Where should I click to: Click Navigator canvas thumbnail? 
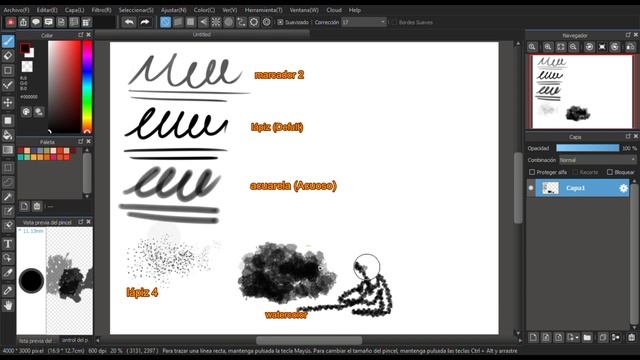pos(582,91)
